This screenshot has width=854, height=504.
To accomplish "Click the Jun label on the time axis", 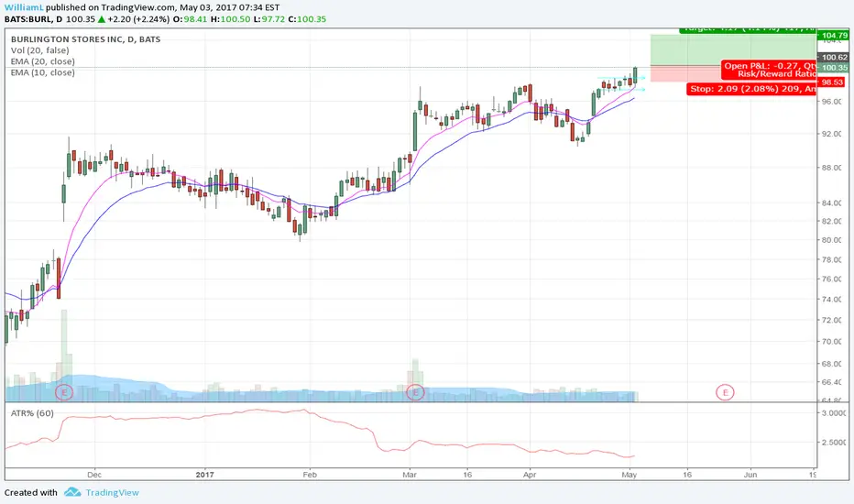I will pos(750,475).
